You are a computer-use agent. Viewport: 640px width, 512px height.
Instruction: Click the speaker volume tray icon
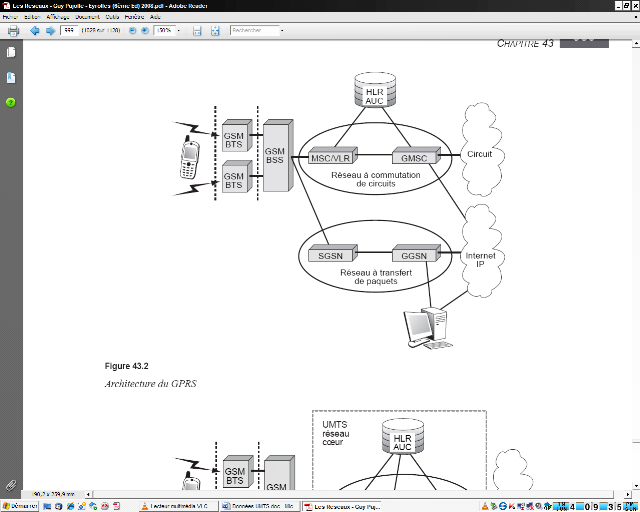[540, 507]
